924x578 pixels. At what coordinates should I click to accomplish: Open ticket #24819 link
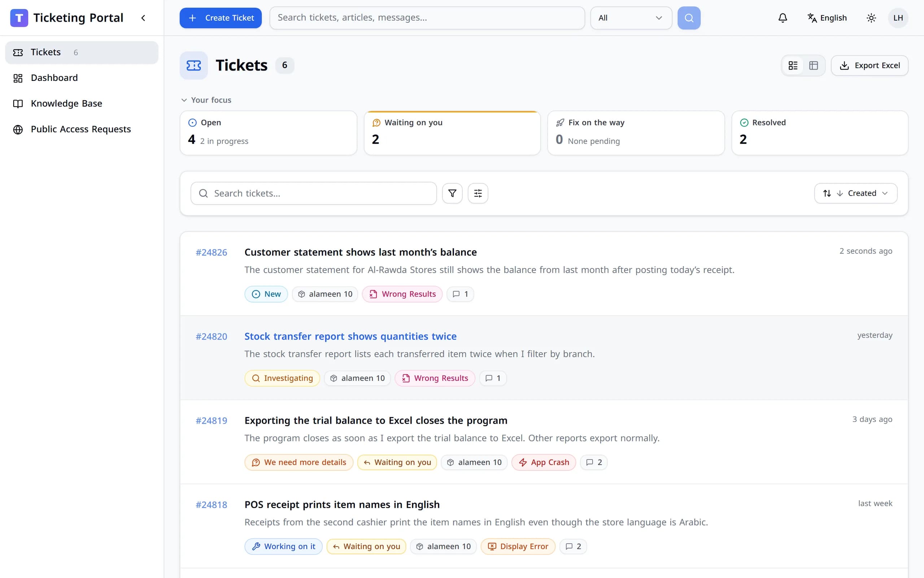[212, 420]
